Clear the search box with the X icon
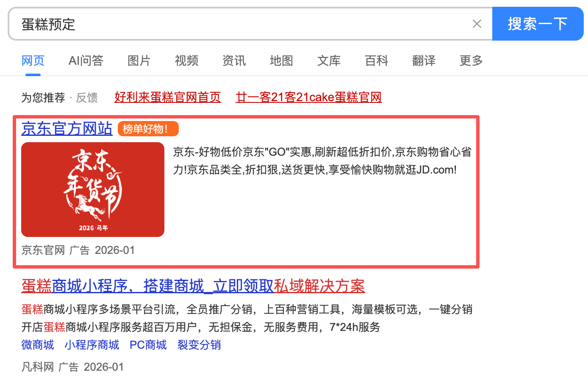The height and width of the screenshot is (380, 588). 477,24
